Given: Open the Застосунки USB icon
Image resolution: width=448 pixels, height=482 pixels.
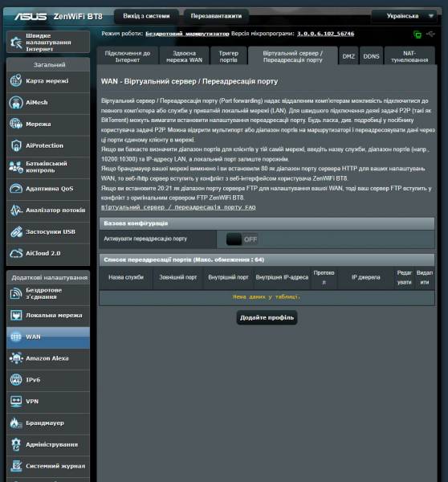Looking at the screenshot, I should (16, 231).
